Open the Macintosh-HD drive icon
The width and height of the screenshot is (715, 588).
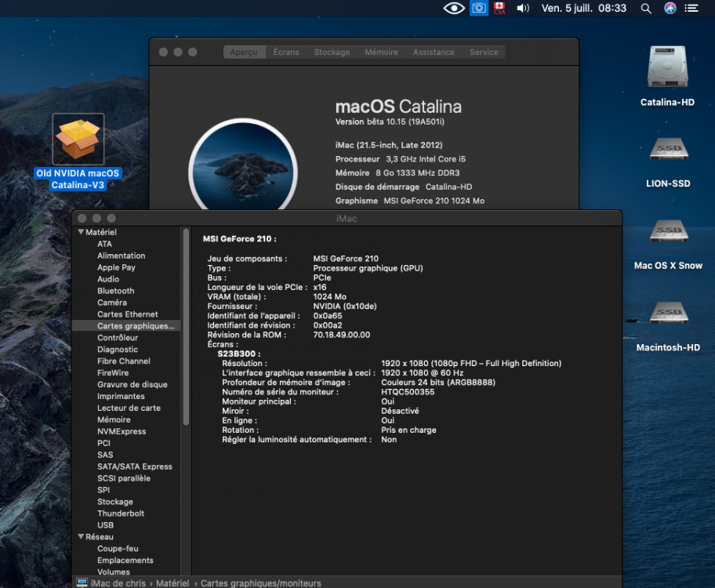pyautogui.click(x=669, y=313)
